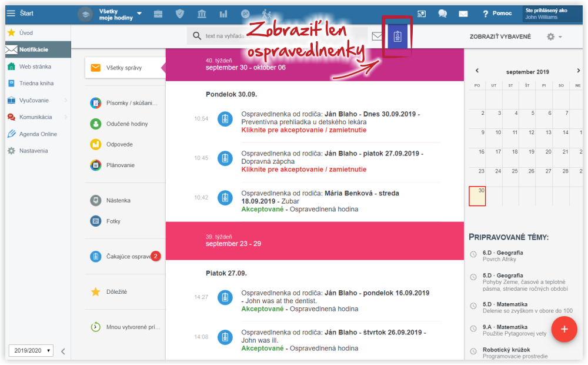Show Čakajúce ospravedlnenky with 2 pending
This screenshot has width=588, height=365.
coord(125,257)
